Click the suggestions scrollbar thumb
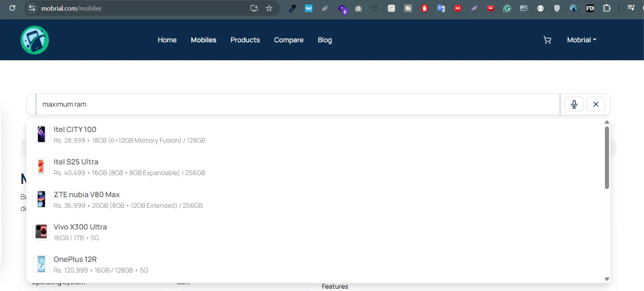Screen dimensions: 644x291 coord(607,158)
